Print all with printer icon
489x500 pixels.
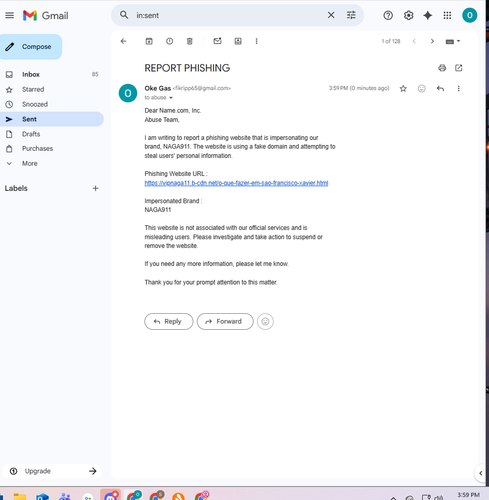click(442, 68)
